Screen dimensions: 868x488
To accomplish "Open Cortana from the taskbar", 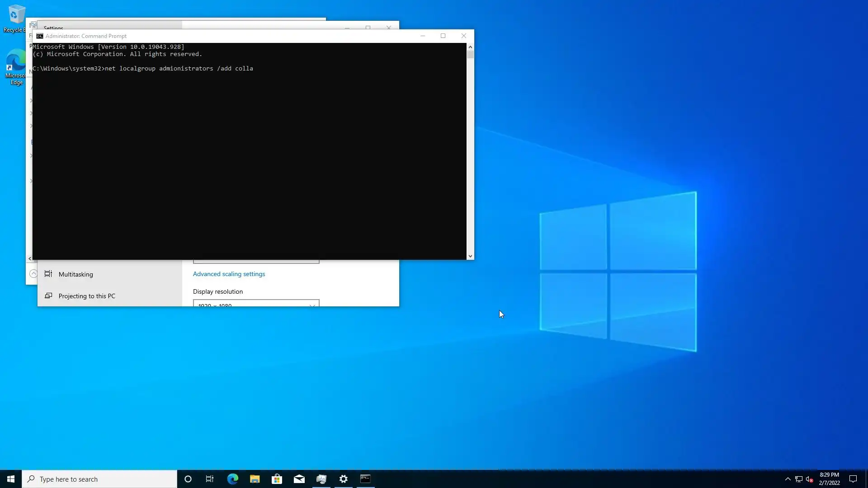I will tap(188, 479).
